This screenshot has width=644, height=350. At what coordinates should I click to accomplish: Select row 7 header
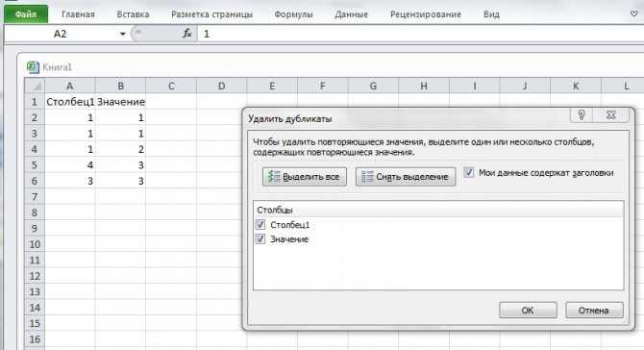pyautogui.click(x=35, y=197)
